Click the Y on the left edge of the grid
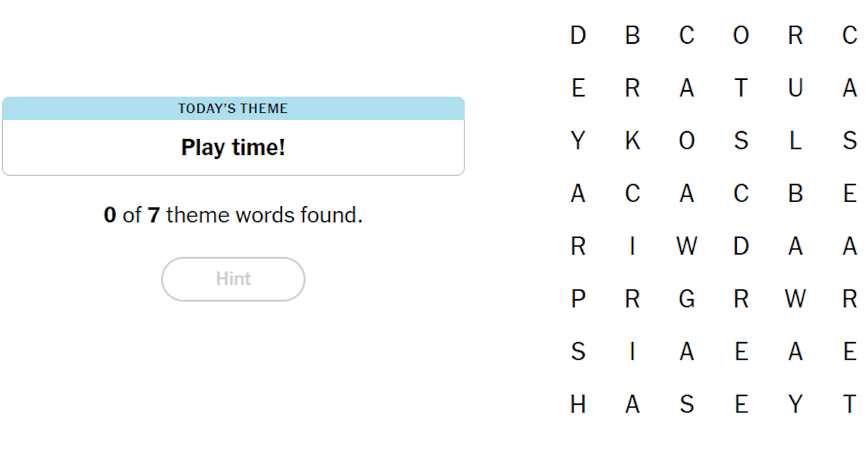This screenshot has width=868, height=454. pyautogui.click(x=577, y=141)
